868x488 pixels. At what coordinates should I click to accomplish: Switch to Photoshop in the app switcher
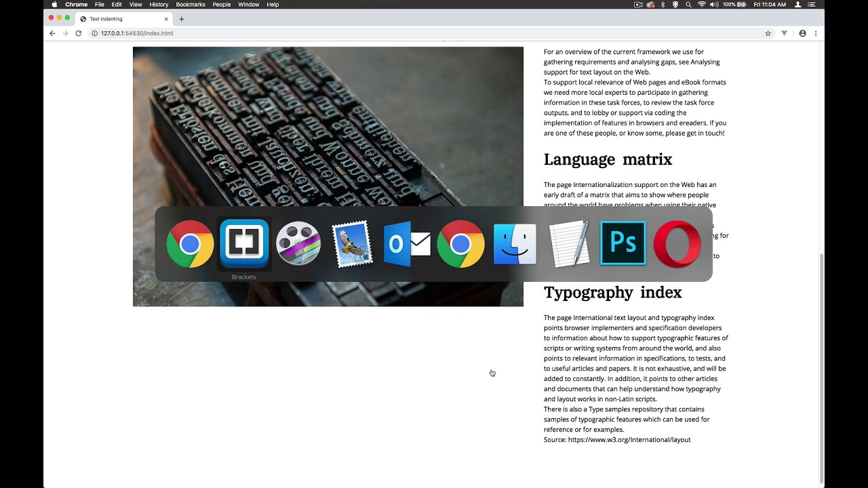pyautogui.click(x=623, y=243)
